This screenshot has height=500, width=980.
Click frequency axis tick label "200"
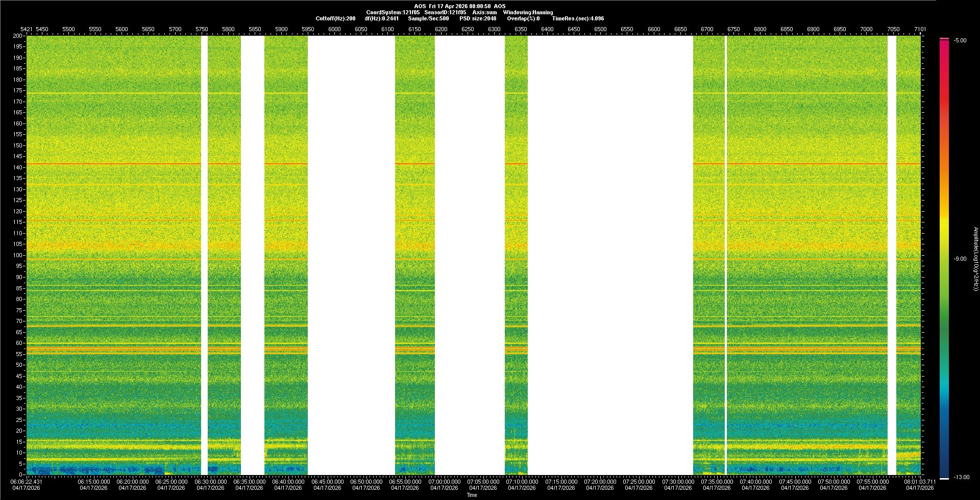click(18, 36)
